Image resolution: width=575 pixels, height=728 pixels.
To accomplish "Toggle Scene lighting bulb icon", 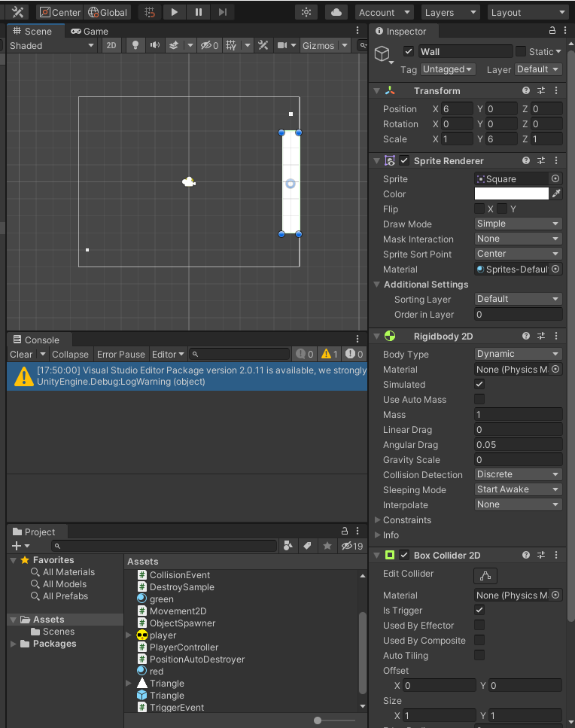I will point(135,45).
